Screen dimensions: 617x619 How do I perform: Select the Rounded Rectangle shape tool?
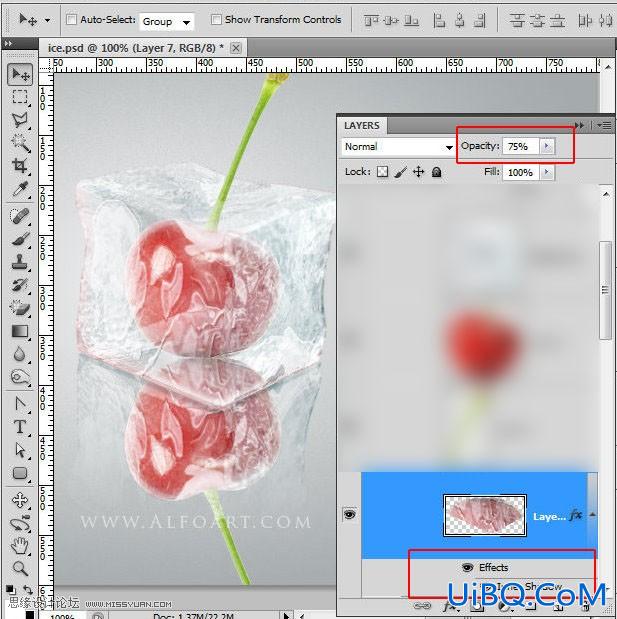(x=20, y=473)
